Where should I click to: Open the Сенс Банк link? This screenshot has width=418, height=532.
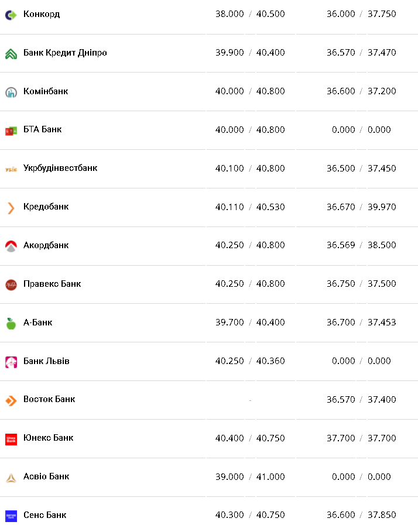pyautogui.click(x=44, y=515)
